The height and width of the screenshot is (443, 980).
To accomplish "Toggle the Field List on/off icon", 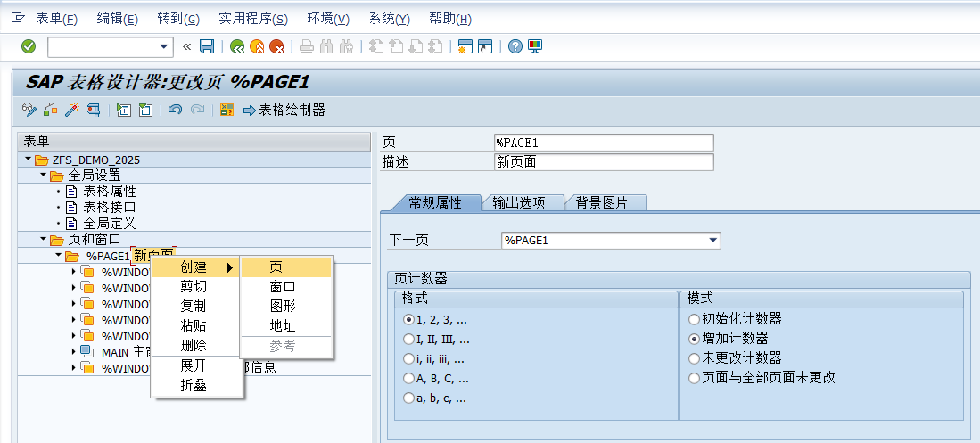I will [x=226, y=111].
